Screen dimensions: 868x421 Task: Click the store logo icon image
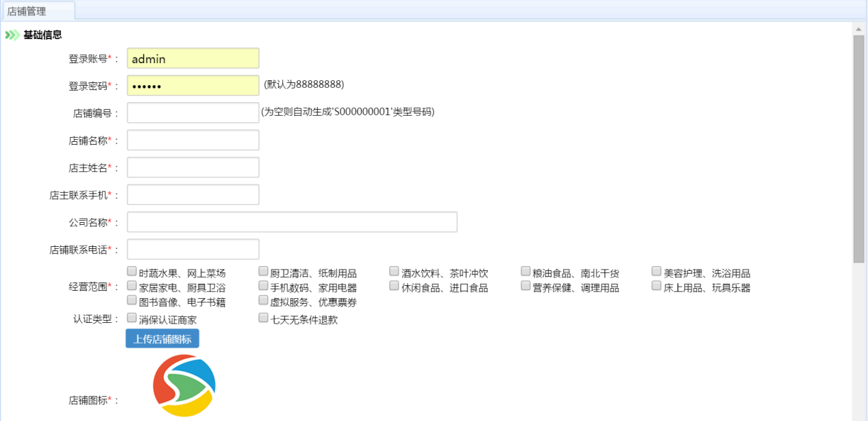click(x=184, y=385)
